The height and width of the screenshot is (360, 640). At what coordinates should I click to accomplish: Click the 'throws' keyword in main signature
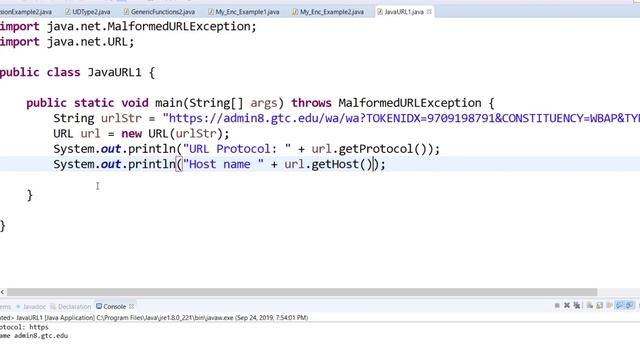311,103
